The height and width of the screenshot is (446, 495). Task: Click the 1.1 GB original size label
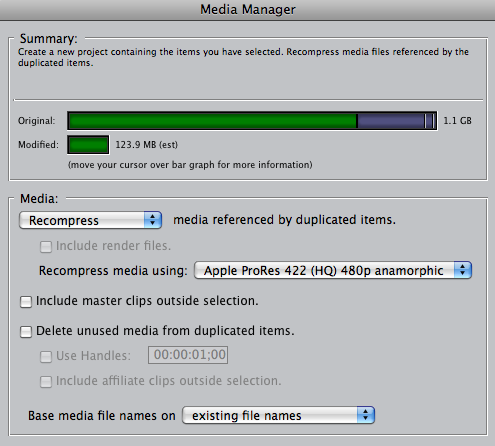click(457, 121)
